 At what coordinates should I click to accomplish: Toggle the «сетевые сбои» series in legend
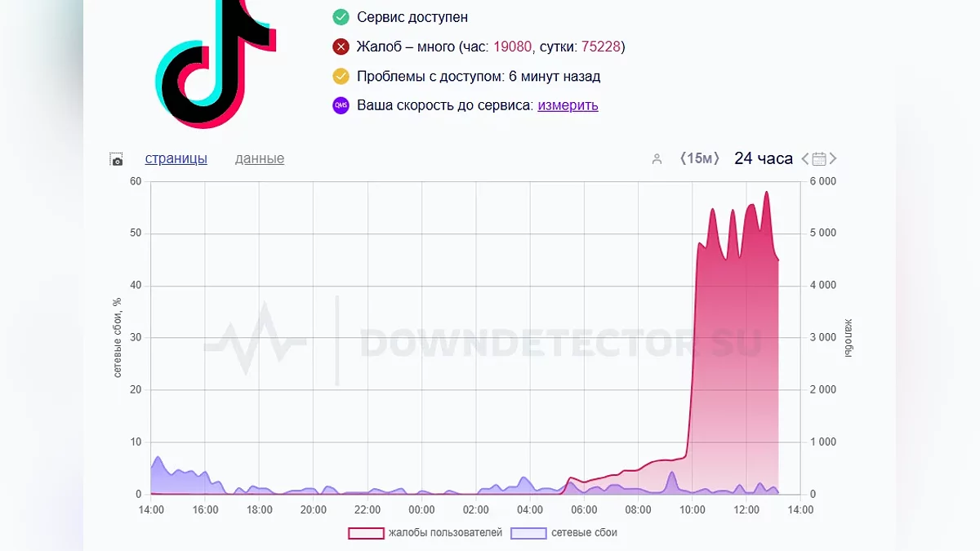coord(563,533)
